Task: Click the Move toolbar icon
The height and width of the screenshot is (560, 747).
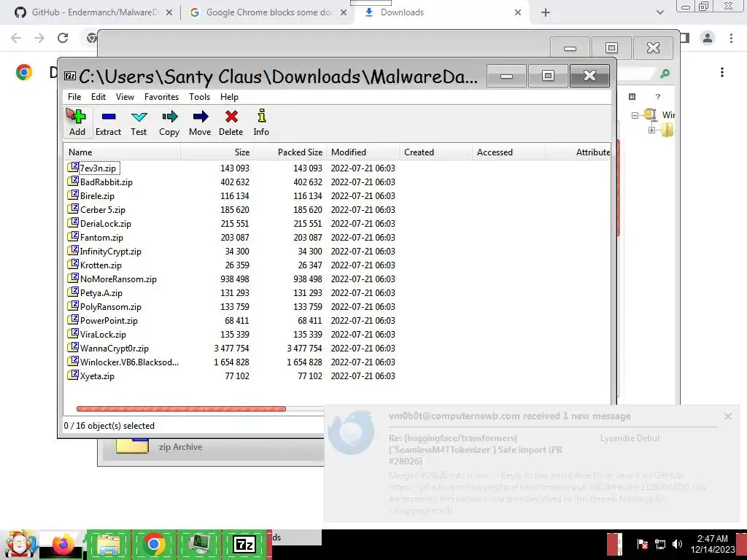Action: pos(200,122)
